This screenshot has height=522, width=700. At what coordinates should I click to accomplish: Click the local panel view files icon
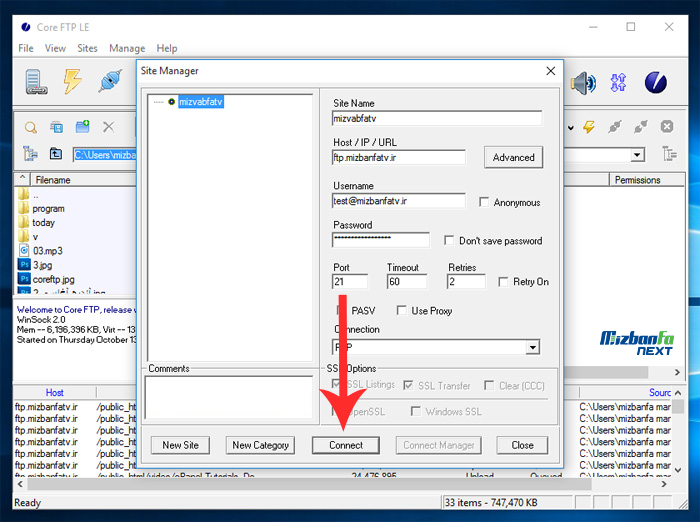(x=56, y=127)
